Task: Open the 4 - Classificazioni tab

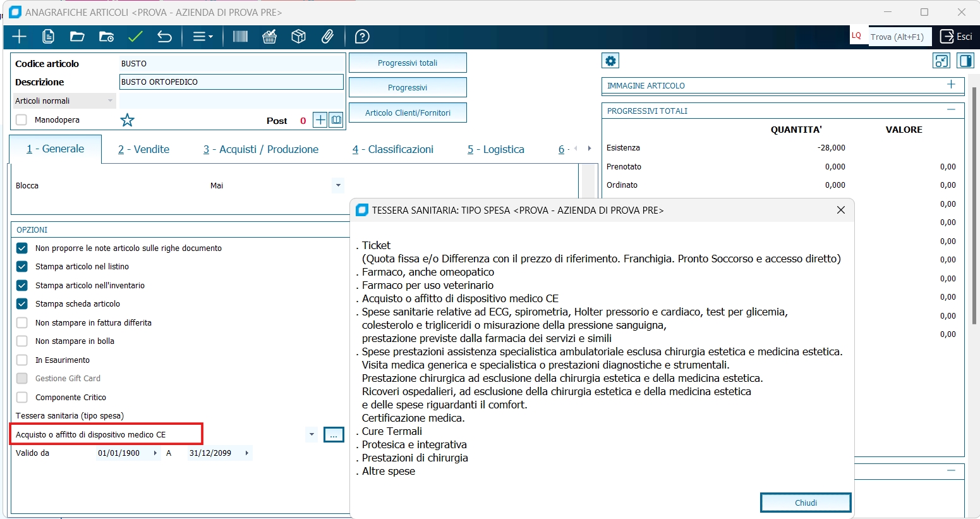Action: pos(393,149)
